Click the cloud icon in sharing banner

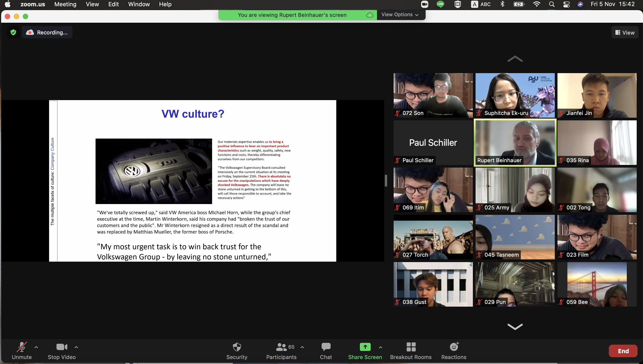370,15
